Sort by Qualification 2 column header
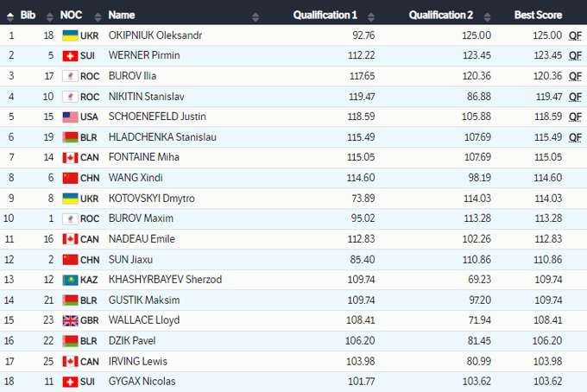Viewport: 587px width, 392px height. click(440, 15)
